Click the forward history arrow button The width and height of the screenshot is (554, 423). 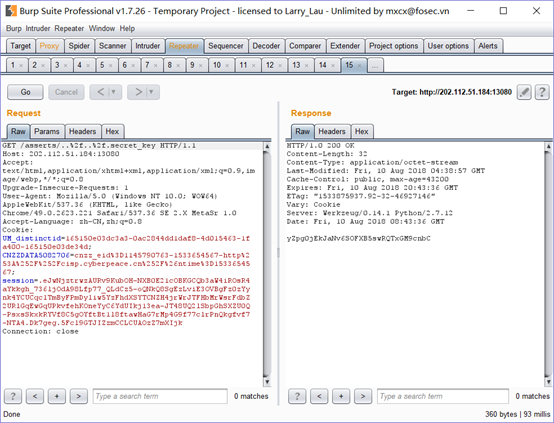(x=138, y=92)
